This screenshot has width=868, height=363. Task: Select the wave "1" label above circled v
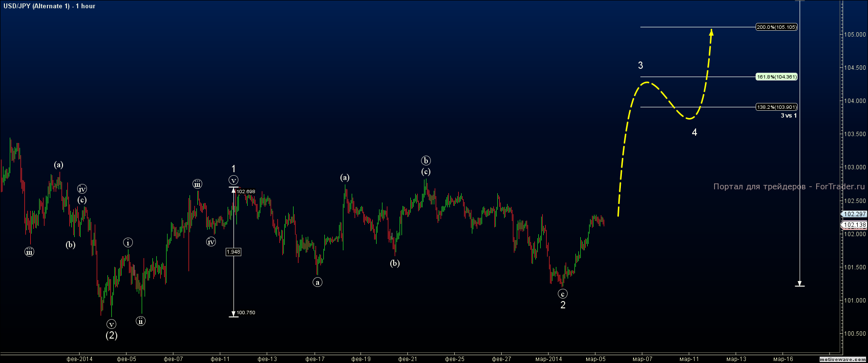click(233, 169)
